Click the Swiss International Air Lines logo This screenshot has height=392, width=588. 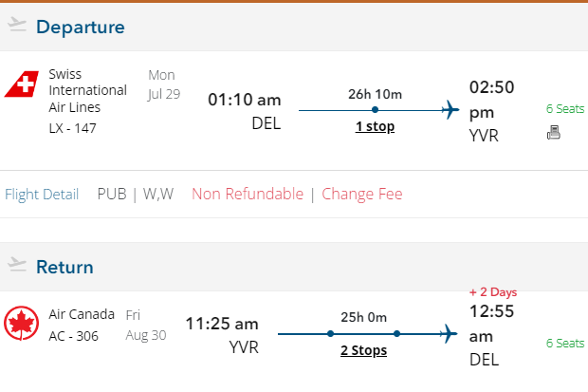[x=22, y=85]
